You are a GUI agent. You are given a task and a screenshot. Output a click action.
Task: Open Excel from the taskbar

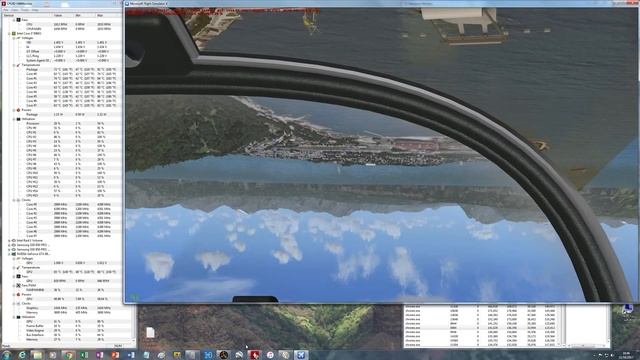pos(84,355)
